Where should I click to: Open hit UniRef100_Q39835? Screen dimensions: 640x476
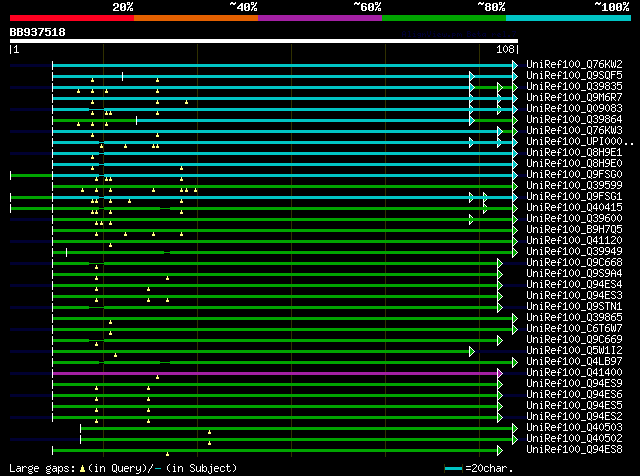[574, 87]
